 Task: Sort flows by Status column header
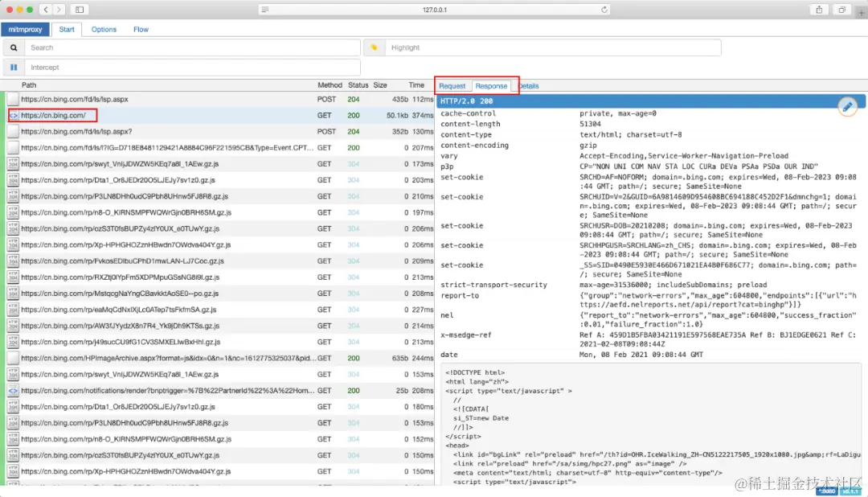coord(358,84)
